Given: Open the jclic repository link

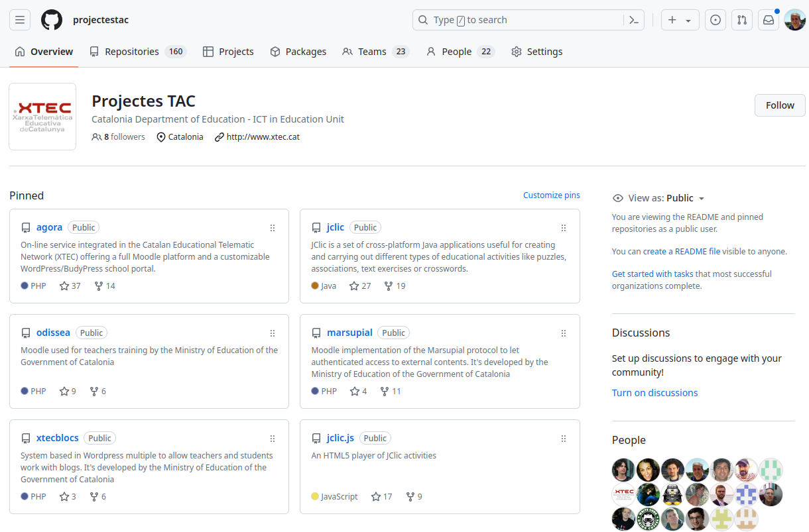Looking at the screenshot, I should pyautogui.click(x=336, y=227).
